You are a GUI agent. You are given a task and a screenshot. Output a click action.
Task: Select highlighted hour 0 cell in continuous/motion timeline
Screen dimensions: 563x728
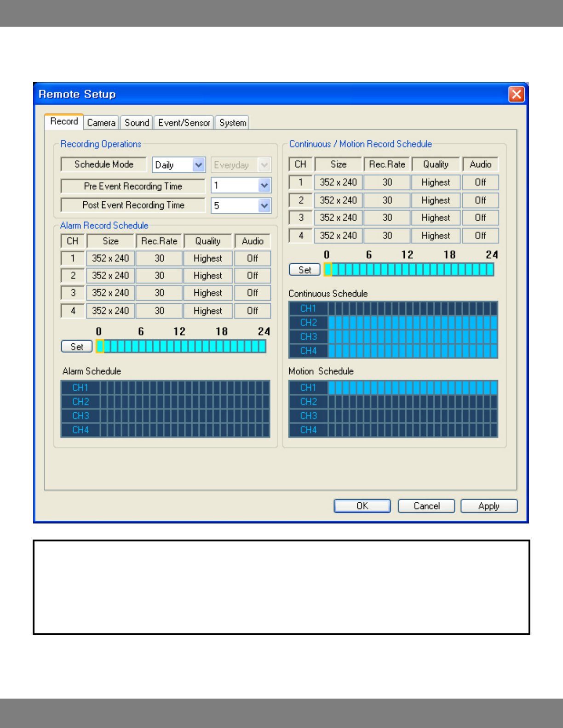(328, 270)
